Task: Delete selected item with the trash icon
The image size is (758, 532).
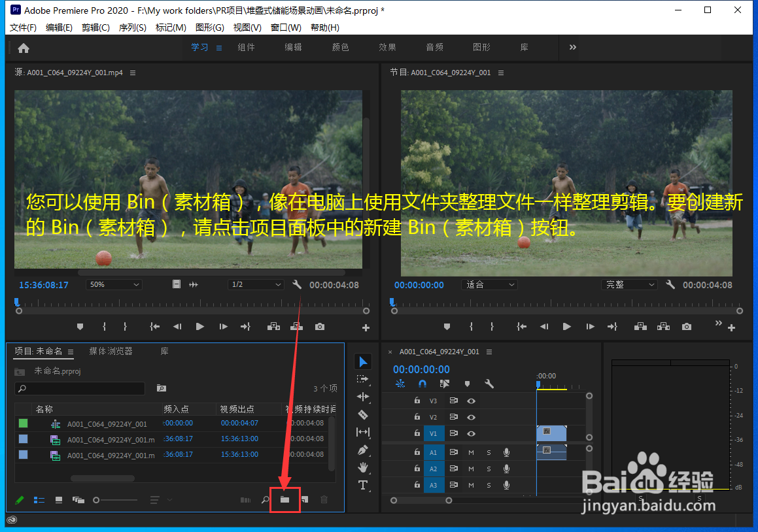Action: (324, 499)
